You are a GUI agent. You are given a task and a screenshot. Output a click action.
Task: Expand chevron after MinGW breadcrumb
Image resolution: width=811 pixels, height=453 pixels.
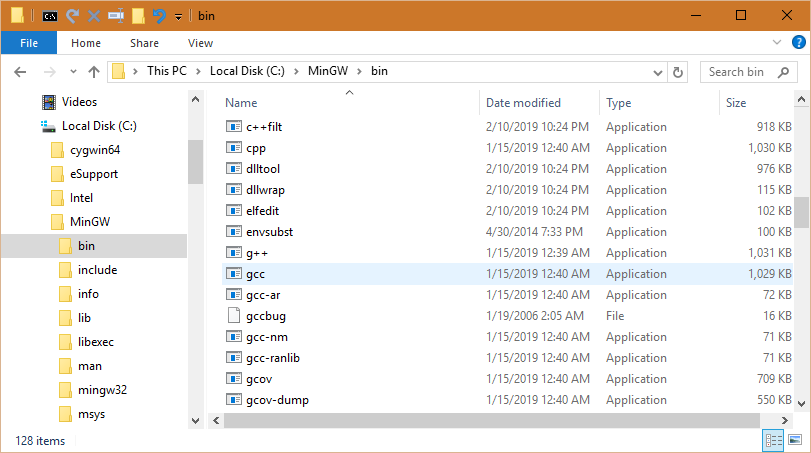tap(359, 71)
